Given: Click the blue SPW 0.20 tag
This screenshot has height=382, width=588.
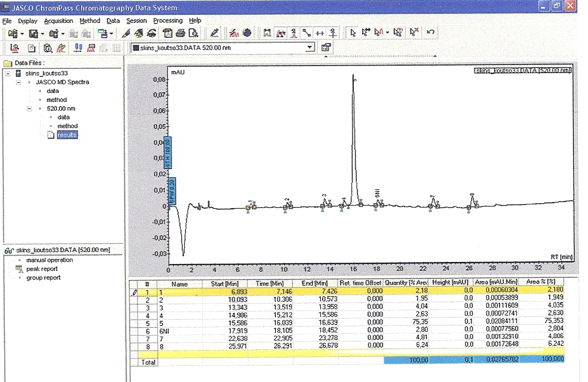Looking at the screenshot, I should click(172, 191).
